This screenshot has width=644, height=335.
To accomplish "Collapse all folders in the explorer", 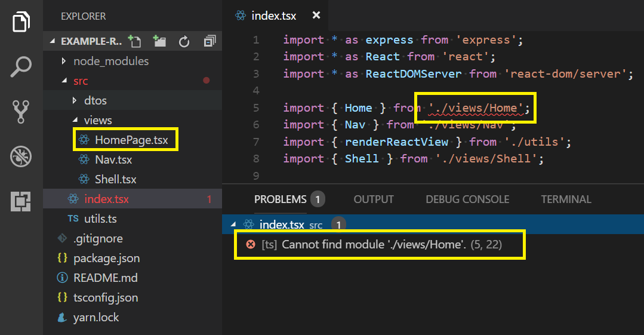I will tap(209, 41).
